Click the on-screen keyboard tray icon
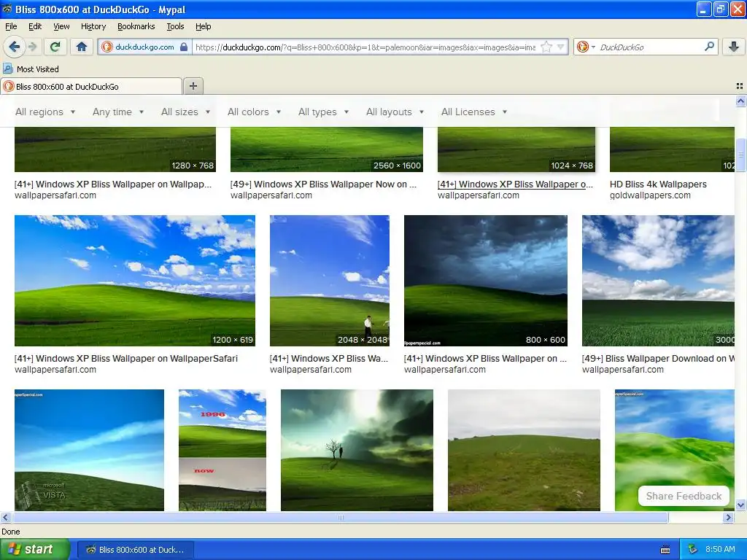Viewport: 747px width, 560px height. (x=665, y=550)
